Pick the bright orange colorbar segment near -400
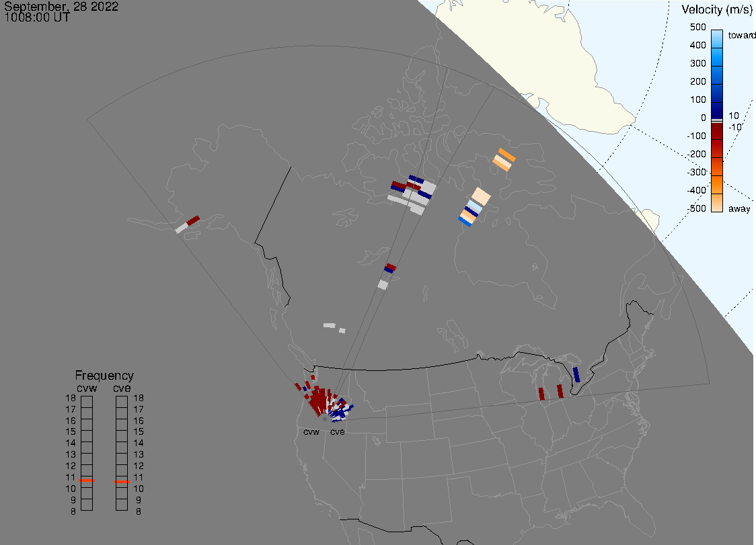The width and height of the screenshot is (756, 545). pyautogui.click(x=717, y=185)
